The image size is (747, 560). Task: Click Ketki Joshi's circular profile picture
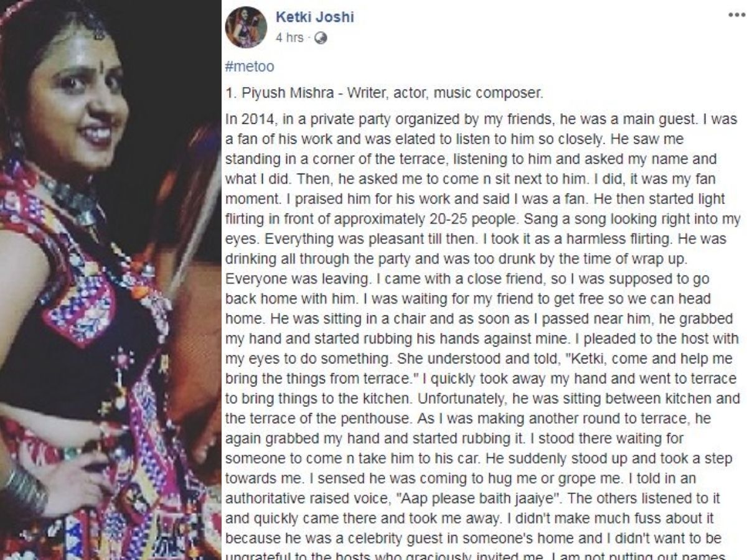(x=248, y=25)
